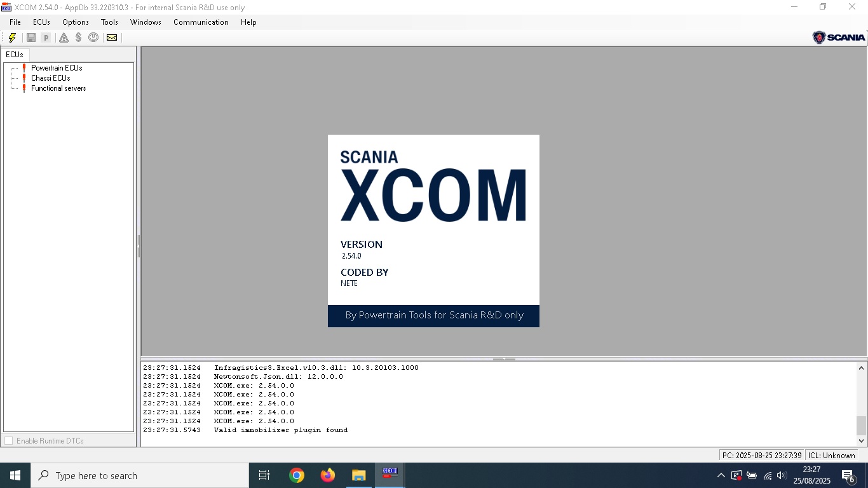Select Powertrain ECUs in the tree
Viewport: 868px width, 488px height.
[57, 68]
